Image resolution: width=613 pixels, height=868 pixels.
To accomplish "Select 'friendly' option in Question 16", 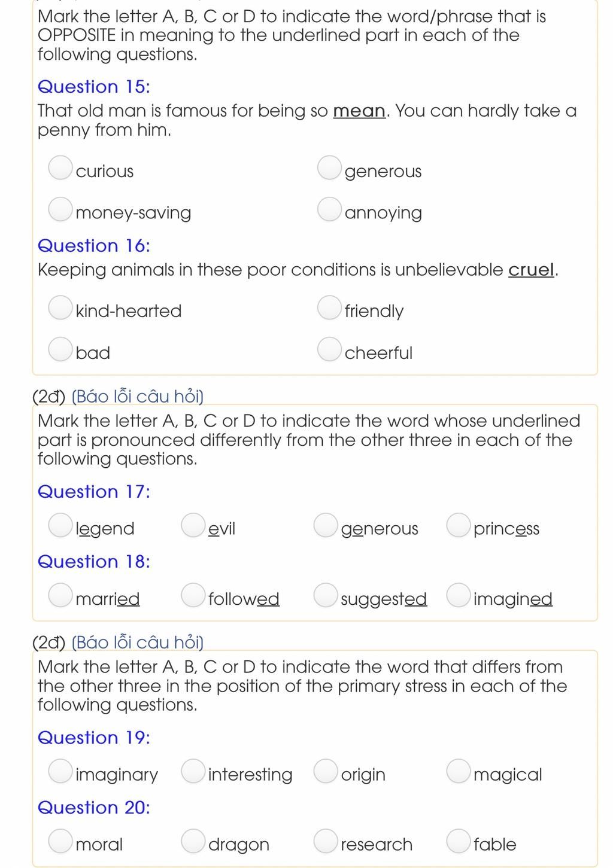I will tap(329, 308).
